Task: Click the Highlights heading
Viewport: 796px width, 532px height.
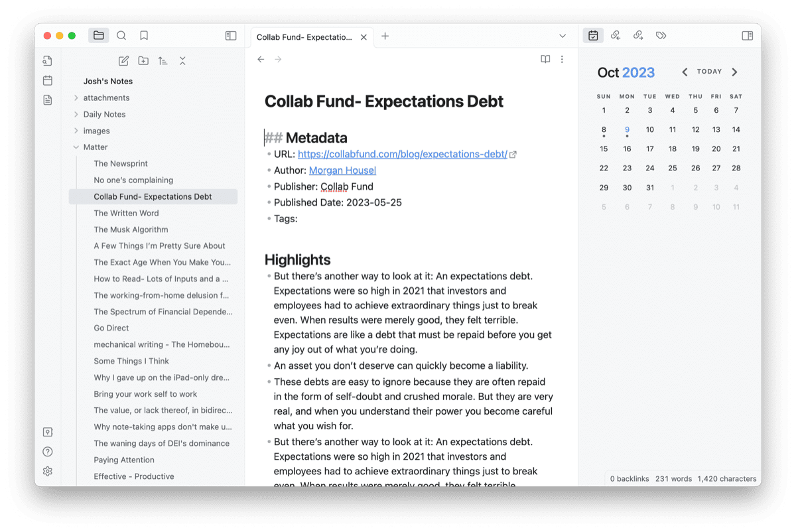Action: tap(297, 260)
